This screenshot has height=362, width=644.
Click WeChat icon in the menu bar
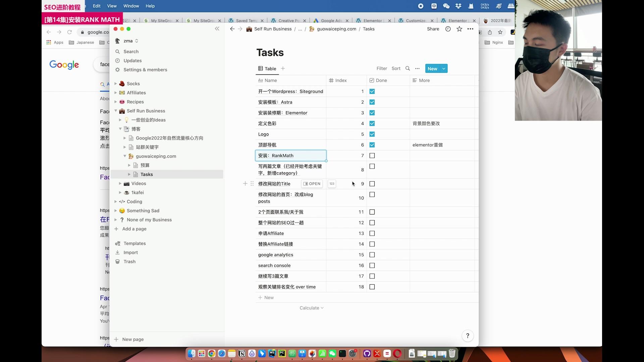point(446,6)
